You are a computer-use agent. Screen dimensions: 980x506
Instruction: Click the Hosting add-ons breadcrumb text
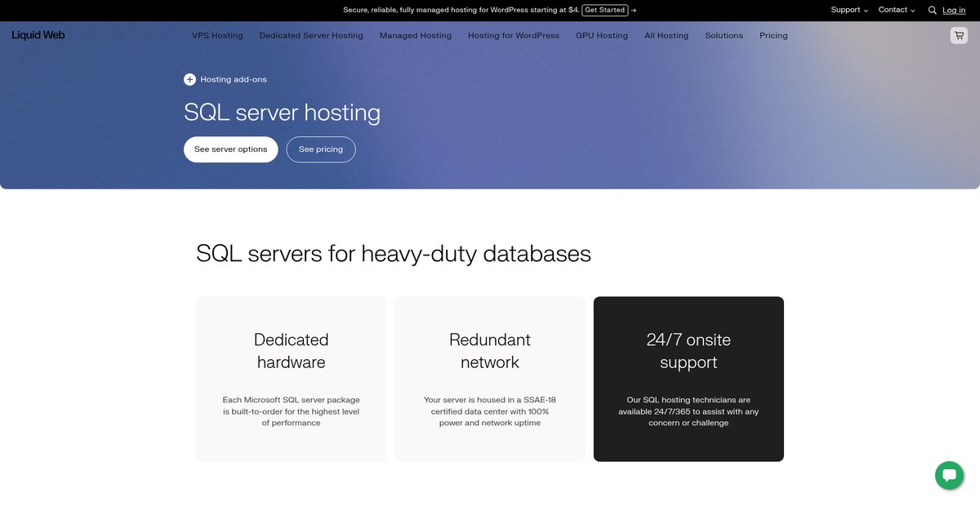[234, 79]
